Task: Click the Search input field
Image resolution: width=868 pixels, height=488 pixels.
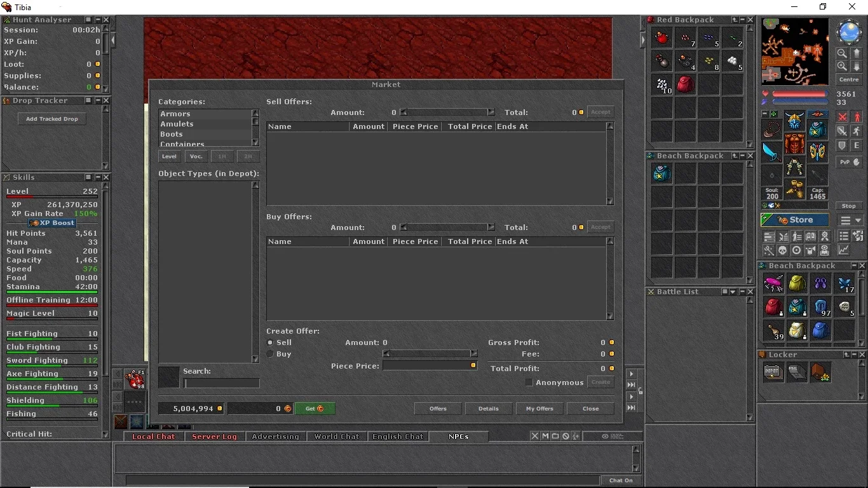Action: (x=222, y=383)
